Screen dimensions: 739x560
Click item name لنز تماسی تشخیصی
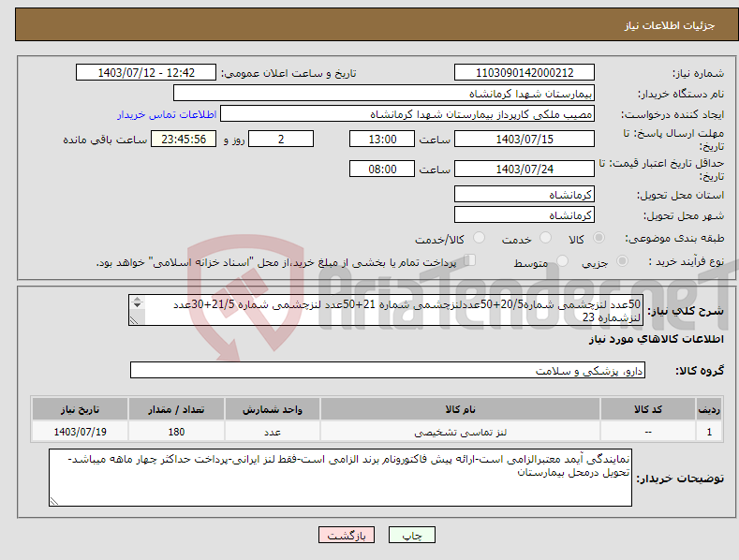460,432
